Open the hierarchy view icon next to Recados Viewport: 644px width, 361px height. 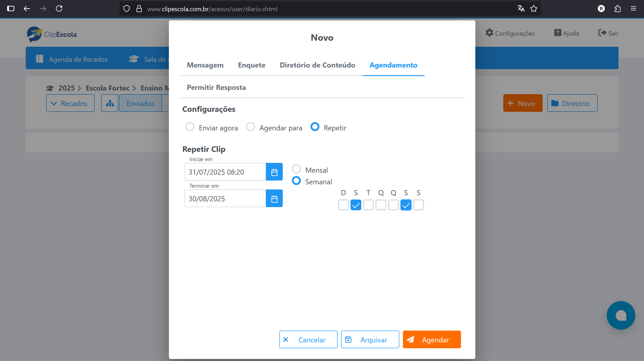point(109,103)
